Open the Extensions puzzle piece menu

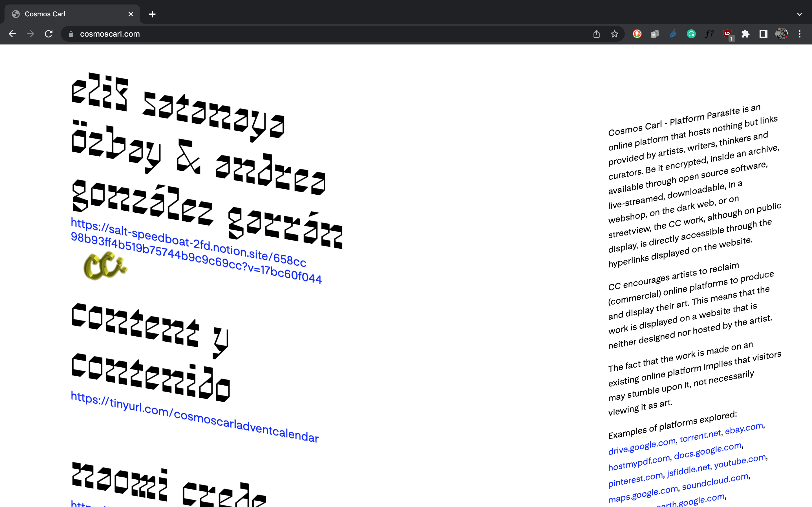click(x=745, y=34)
